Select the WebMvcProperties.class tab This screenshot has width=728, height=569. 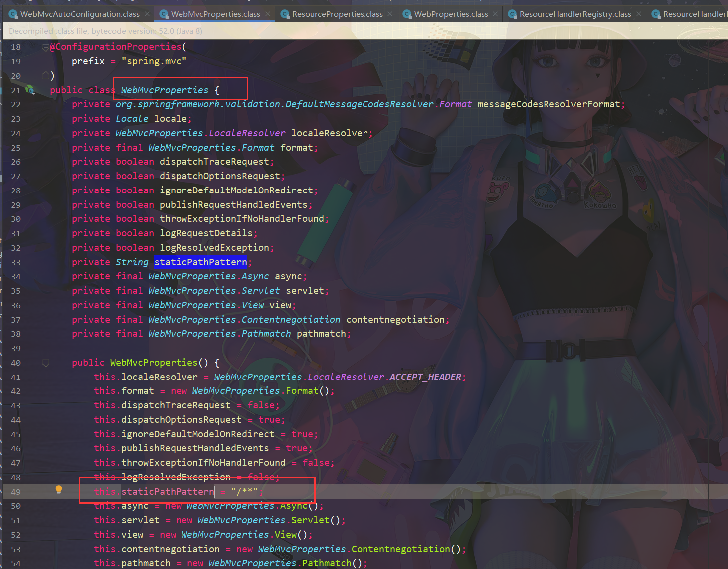coord(215,14)
